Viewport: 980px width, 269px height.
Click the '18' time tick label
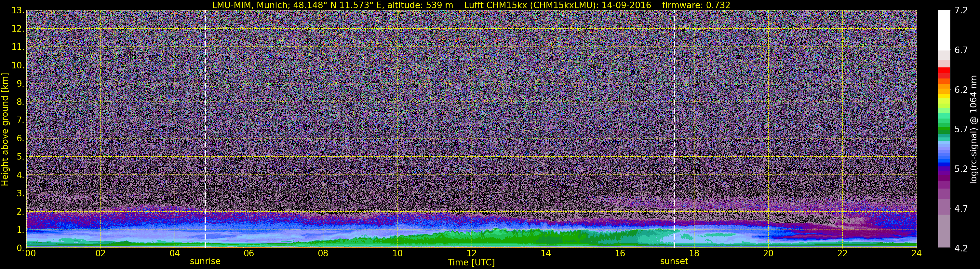point(694,253)
